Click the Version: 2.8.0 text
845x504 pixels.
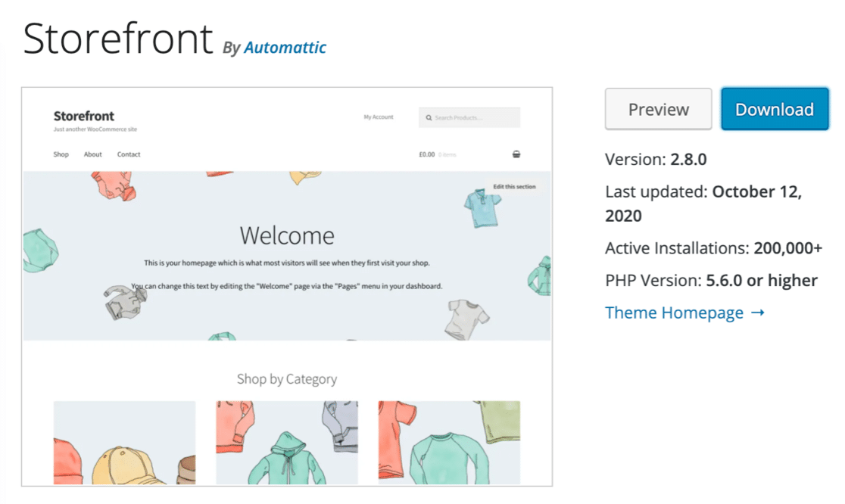[656, 160]
